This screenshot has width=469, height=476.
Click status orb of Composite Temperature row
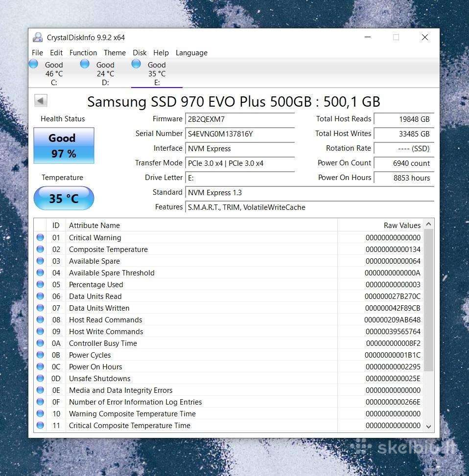point(40,249)
